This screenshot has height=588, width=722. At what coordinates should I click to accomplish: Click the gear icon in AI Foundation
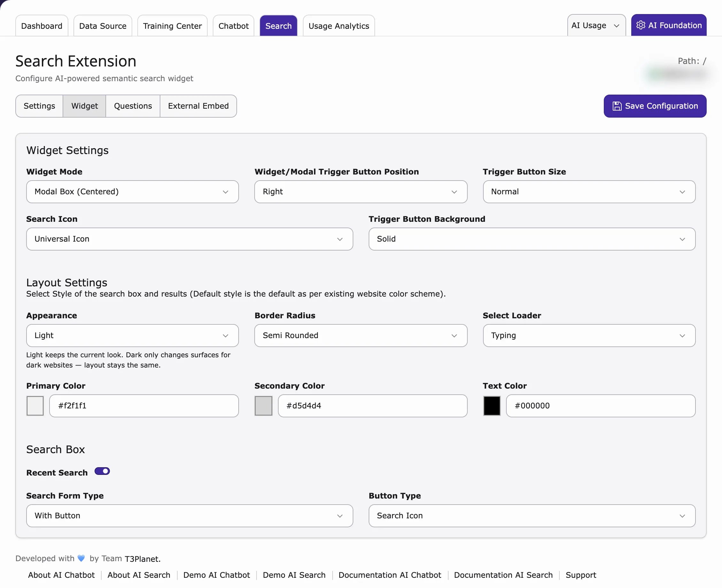(x=641, y=25)
